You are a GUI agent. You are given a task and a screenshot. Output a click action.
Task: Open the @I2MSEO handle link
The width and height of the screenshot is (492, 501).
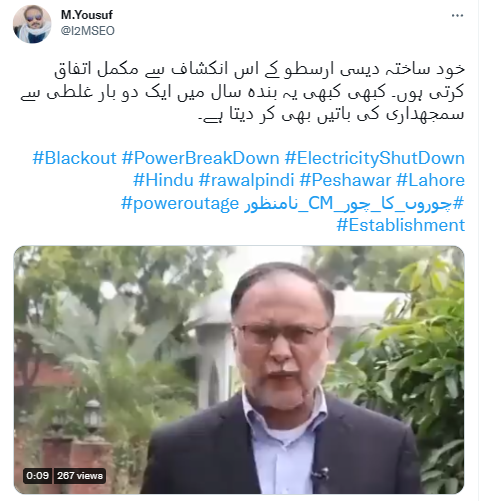88,31
